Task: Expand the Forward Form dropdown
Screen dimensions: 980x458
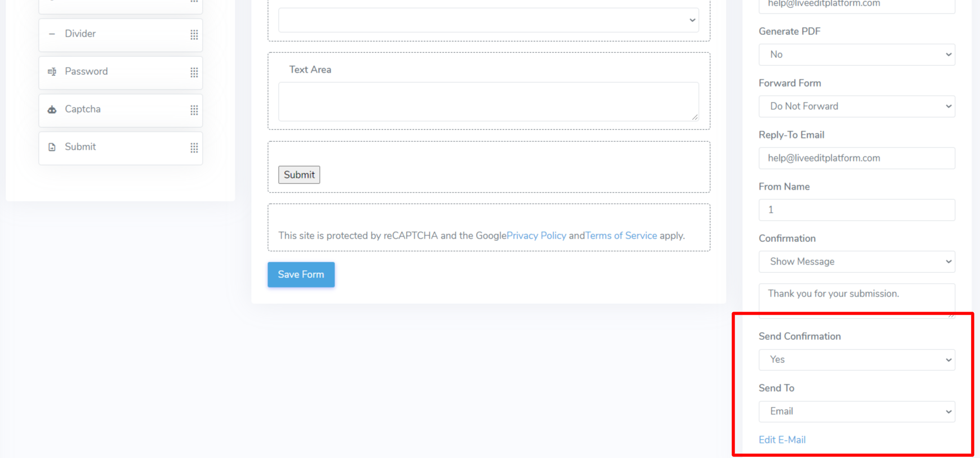Action: (856, 106)
